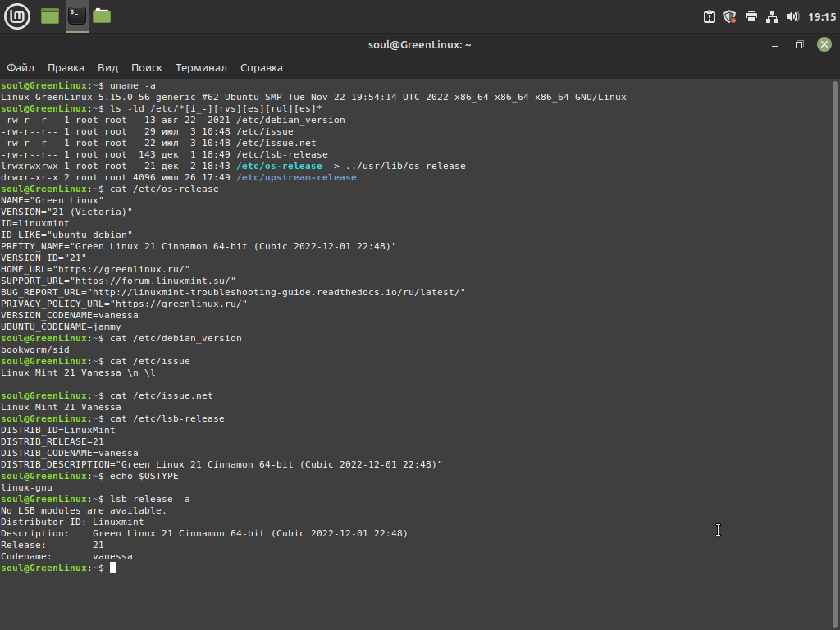Click the PRETTY_NAME Green Linux line

tap(199, 246)
